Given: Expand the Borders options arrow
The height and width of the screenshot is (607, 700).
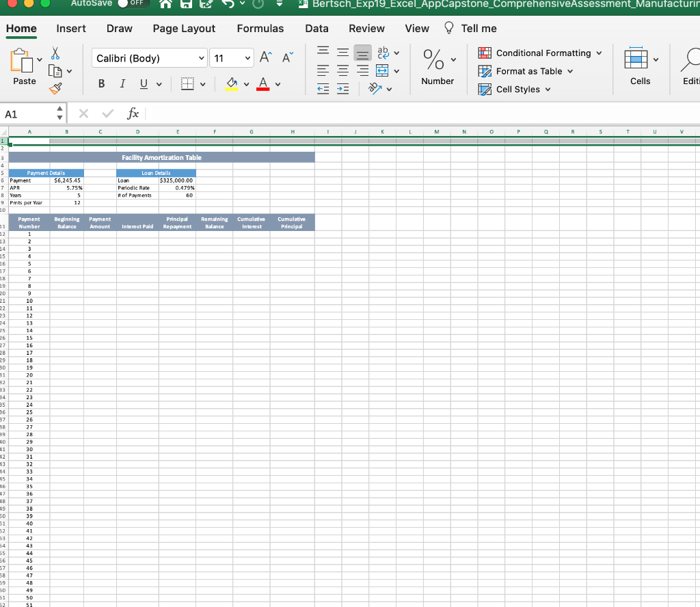Looking at the screenshot, I should 202,84.
